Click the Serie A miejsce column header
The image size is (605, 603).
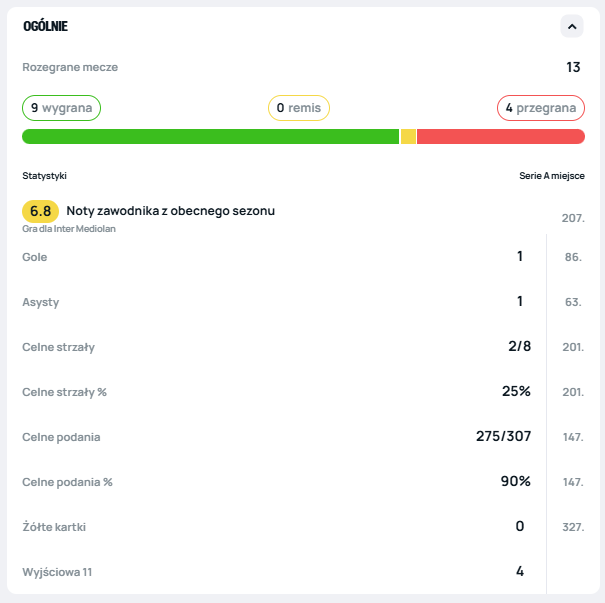point(551,176)
